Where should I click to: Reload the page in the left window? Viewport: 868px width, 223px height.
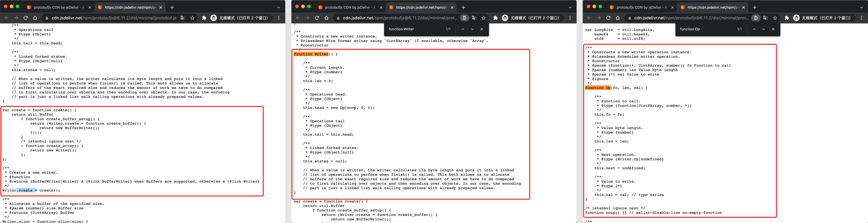tap(26, 18)
